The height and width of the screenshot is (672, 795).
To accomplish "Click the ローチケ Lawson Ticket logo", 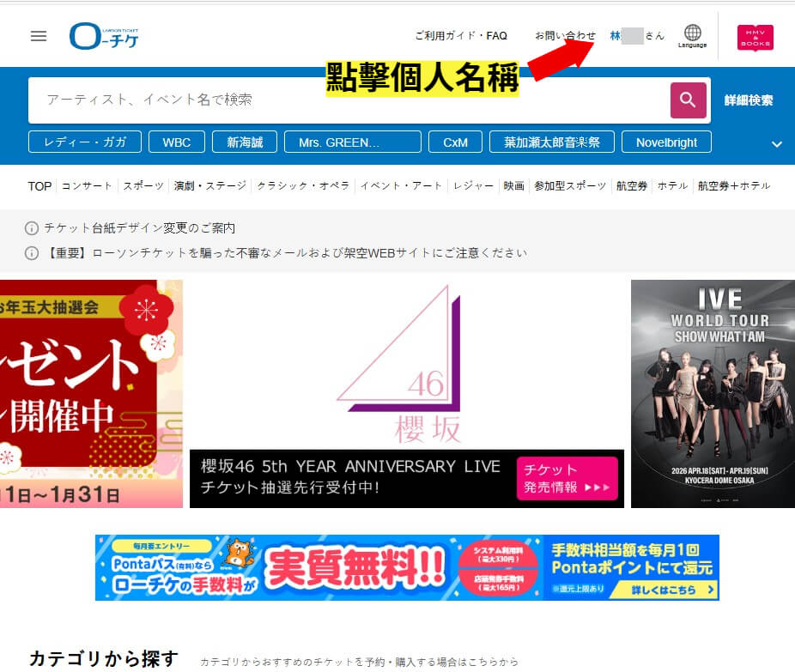I will tap(104, 36).
